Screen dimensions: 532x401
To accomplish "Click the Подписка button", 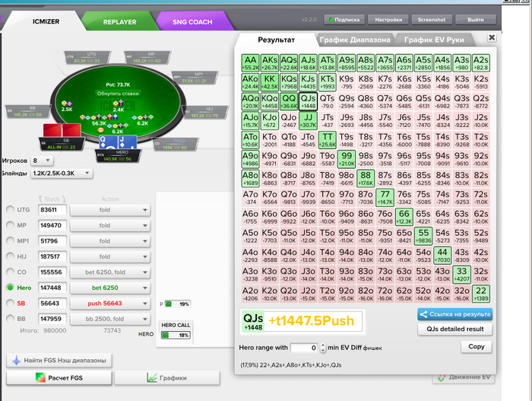I will click(x=344, y=20).
